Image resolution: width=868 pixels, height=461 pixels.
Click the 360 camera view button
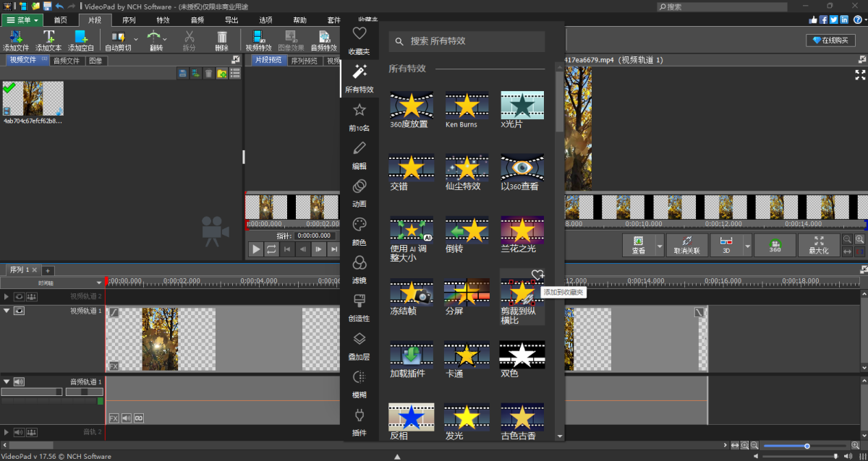click(775, 246)
